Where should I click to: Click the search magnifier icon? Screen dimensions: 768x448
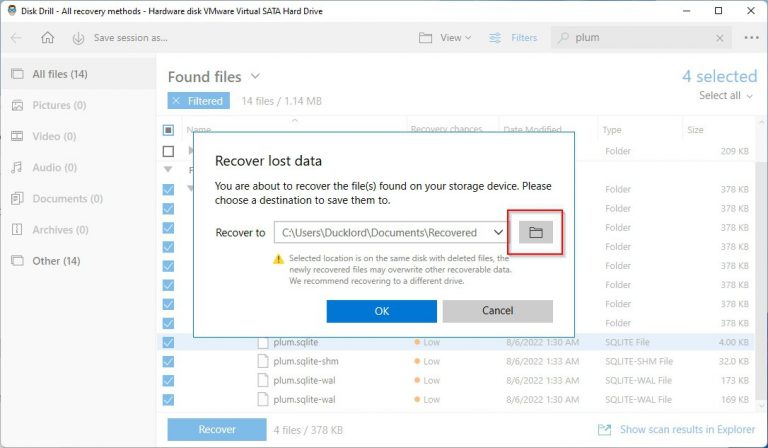(x=564, y=38)
